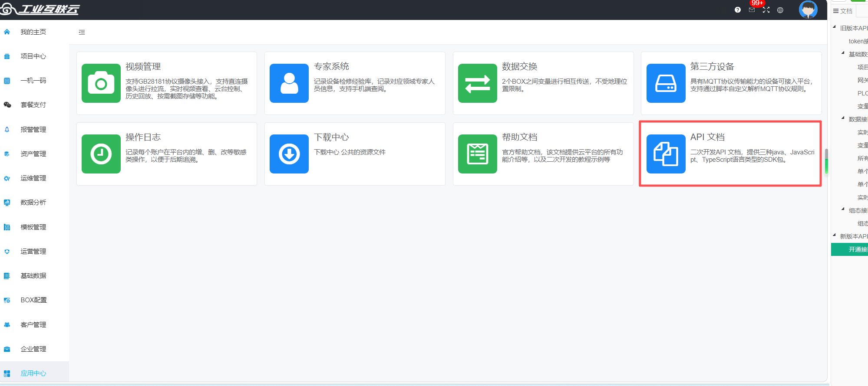Open the API 文档 copy icon
The height and width of the screenshot is (386, 868).
click(665, 154)
